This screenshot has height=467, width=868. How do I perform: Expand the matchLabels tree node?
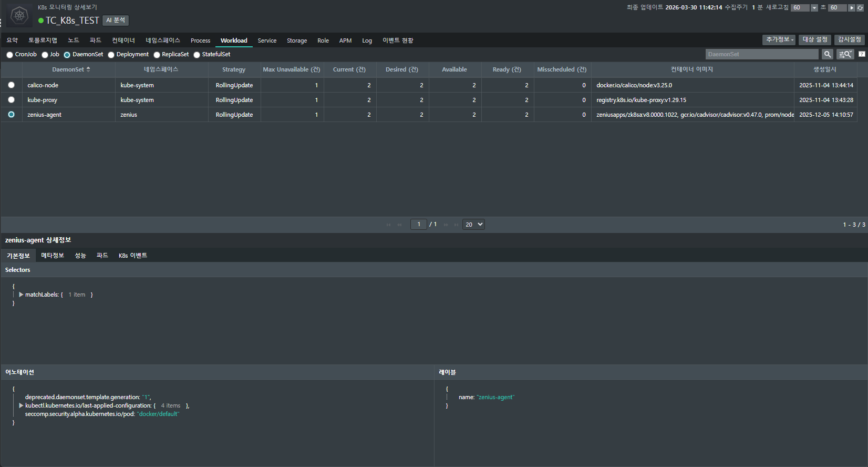tap(21, 295)
